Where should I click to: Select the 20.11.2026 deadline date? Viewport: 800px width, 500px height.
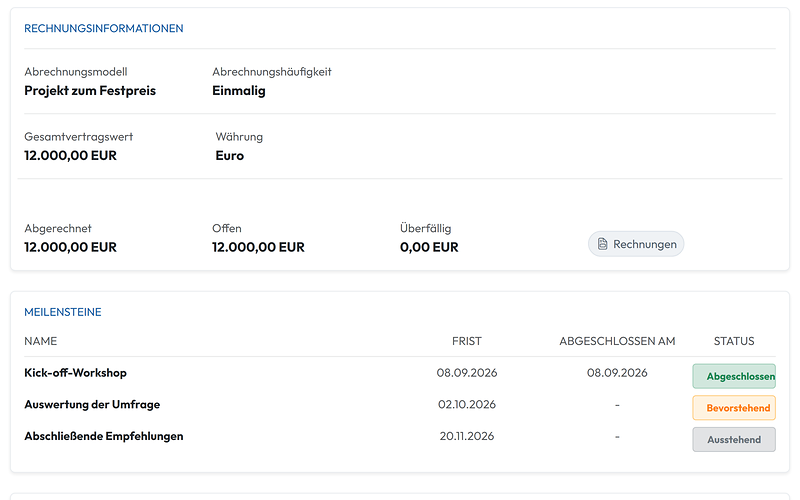click(467, 436)
